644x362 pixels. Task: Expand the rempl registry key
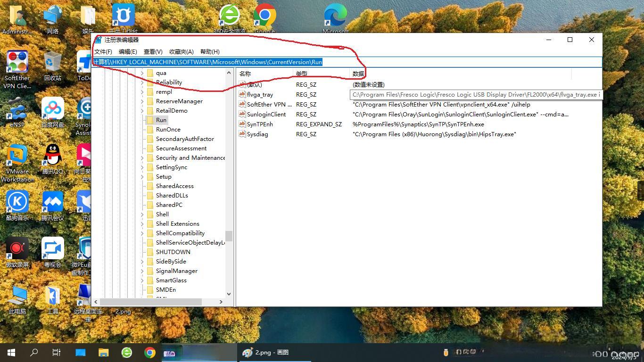point(142,92)
